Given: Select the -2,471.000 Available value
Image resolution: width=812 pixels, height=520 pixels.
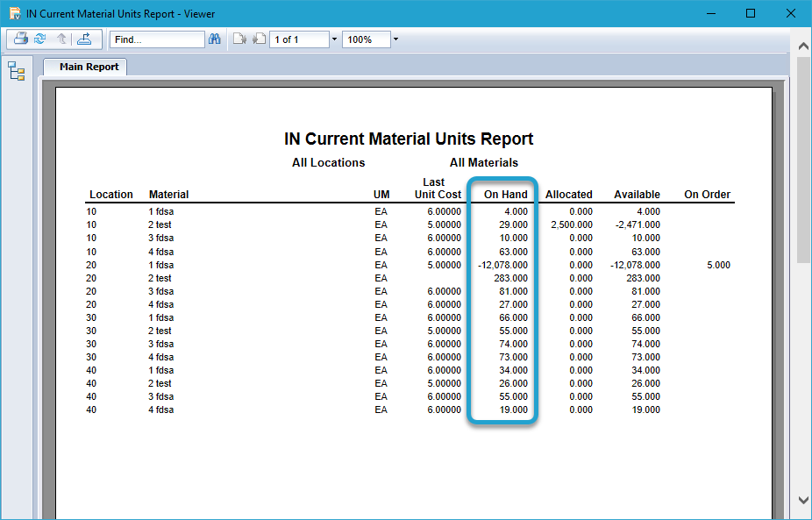Looking at the screenshot, I should point(638,224).
